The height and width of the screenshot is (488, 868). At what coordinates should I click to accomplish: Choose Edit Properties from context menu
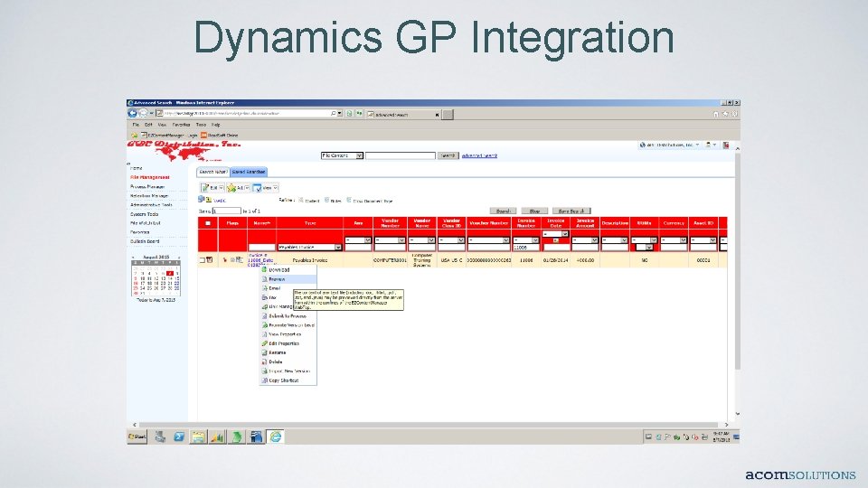click(x=288, y=343)
